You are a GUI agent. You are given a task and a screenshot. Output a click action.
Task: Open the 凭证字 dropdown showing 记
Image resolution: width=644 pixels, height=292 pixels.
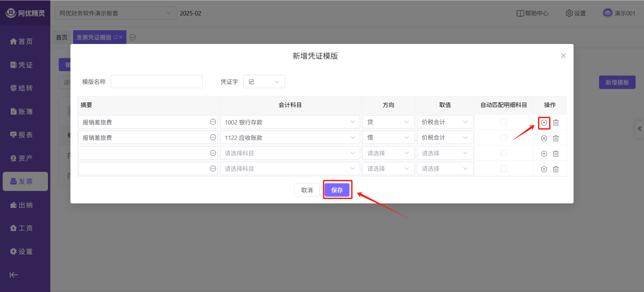click(264, 82)
